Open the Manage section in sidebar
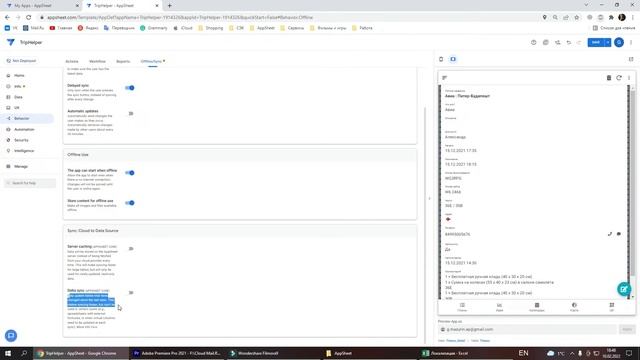Screen dimensions: 640x360 tap(21, 167)
